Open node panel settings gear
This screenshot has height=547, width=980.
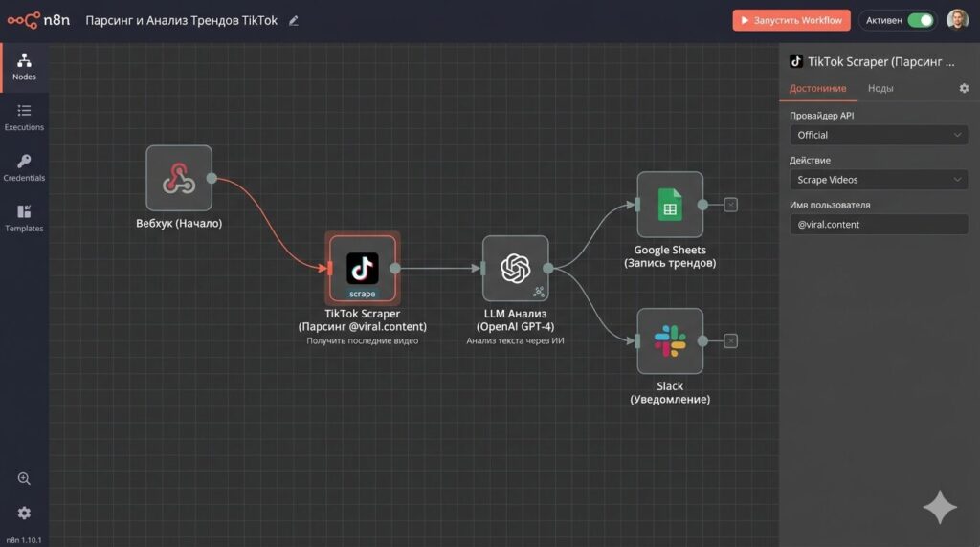click(965, 89)
